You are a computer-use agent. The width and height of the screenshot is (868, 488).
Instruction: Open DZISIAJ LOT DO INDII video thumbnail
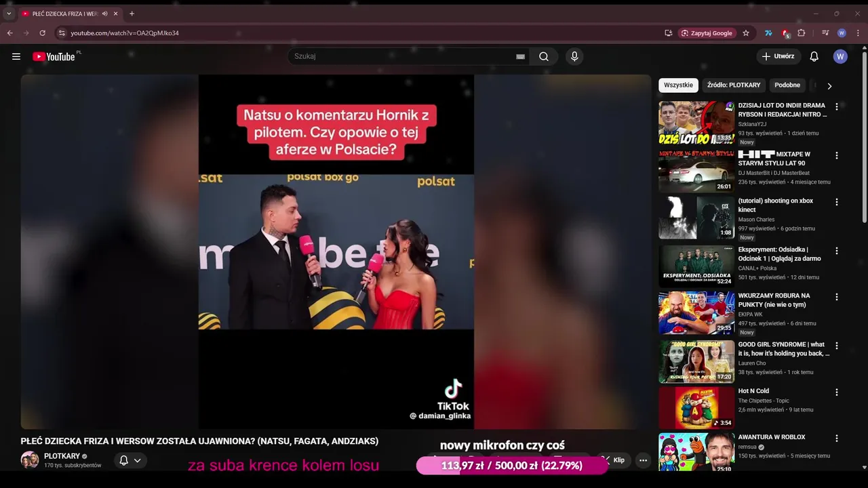click(696, 123)
